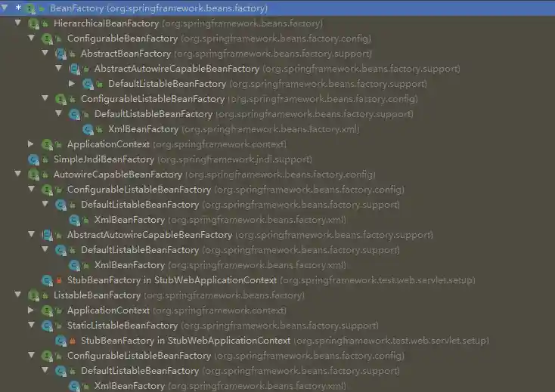
Task: Click ApplicationContext icon under HierarchicalBeanFactory
Action: tap(47, 144)
